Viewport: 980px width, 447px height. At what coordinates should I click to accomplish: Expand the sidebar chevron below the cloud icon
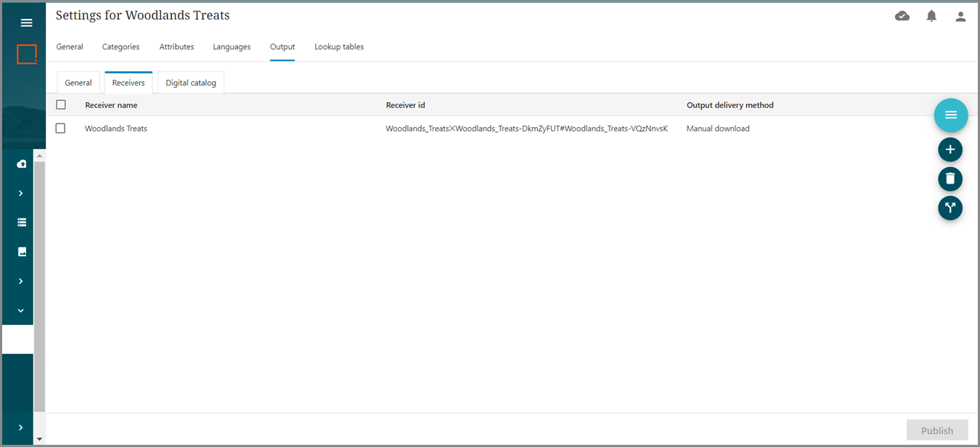[21, 194]
